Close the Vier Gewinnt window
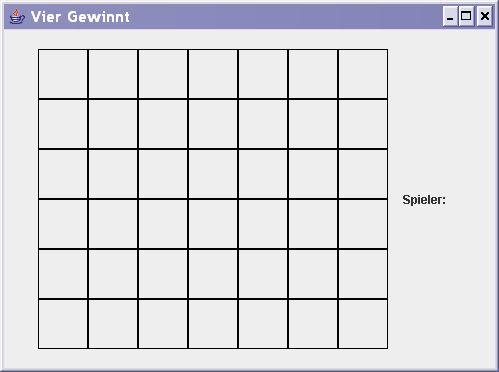499x372 pixels. [485, 16]
